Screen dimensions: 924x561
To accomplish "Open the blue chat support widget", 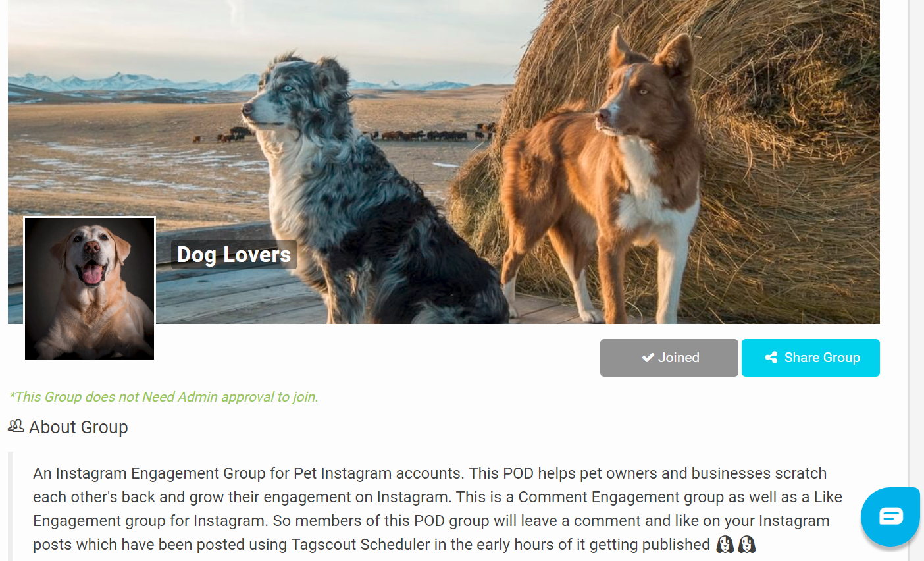I will point(890,517).
